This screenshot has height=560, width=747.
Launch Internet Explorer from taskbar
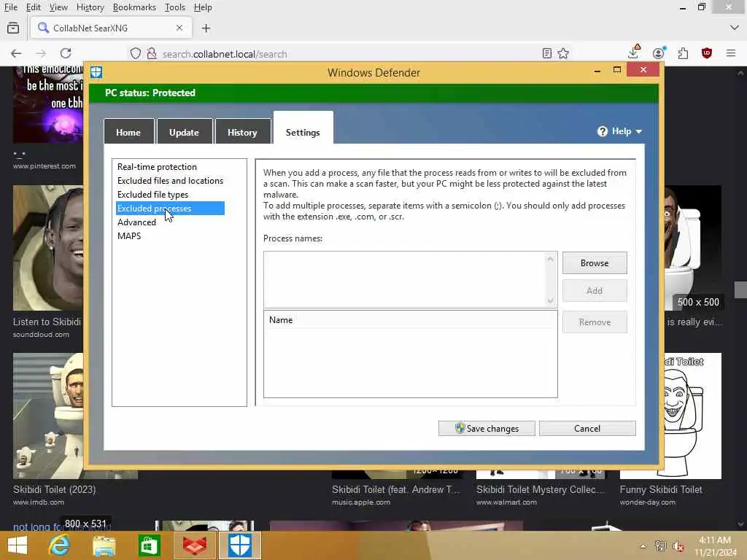[59, 545]
